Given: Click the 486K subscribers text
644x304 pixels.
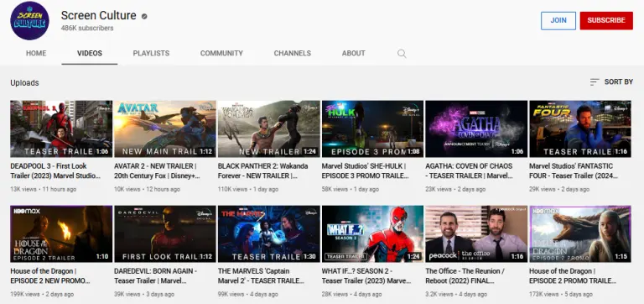Looking at the screenshot, I should click(x=87, y=28).
